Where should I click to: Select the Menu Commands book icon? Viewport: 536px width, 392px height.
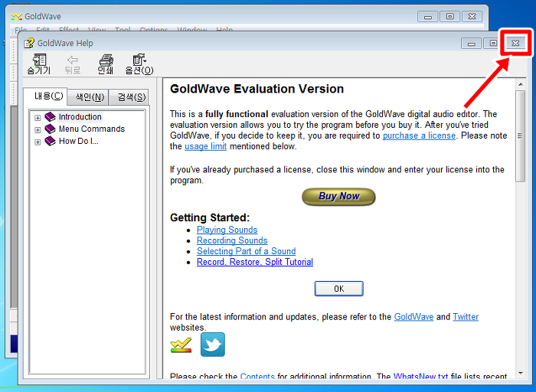click(51, 129)
